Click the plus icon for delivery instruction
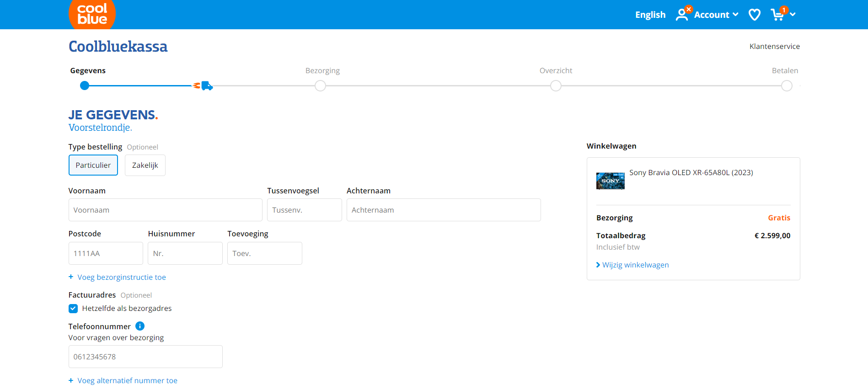This screenshot has width=868, height=390. [x=71, y=277]
